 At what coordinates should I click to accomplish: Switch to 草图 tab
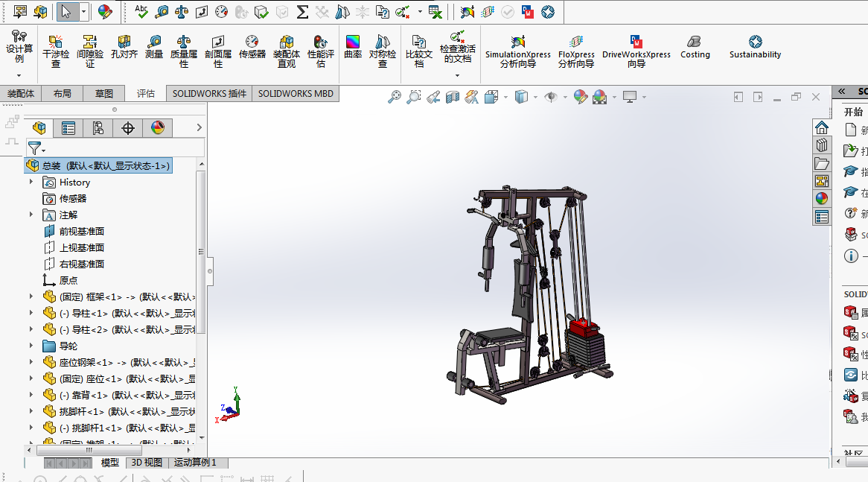pos(104,94)
